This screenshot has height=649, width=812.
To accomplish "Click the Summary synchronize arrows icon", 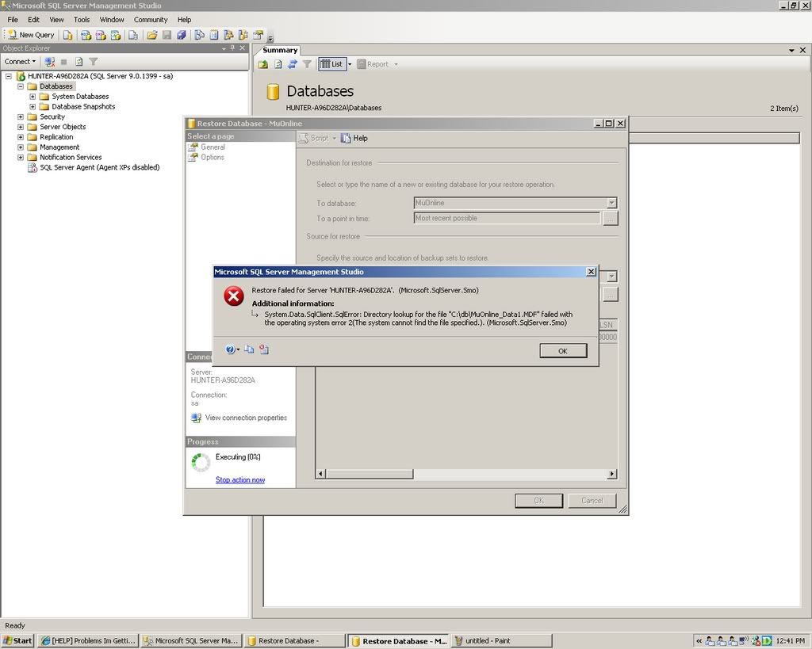I will pyautogui.click(x=292, y=64).
